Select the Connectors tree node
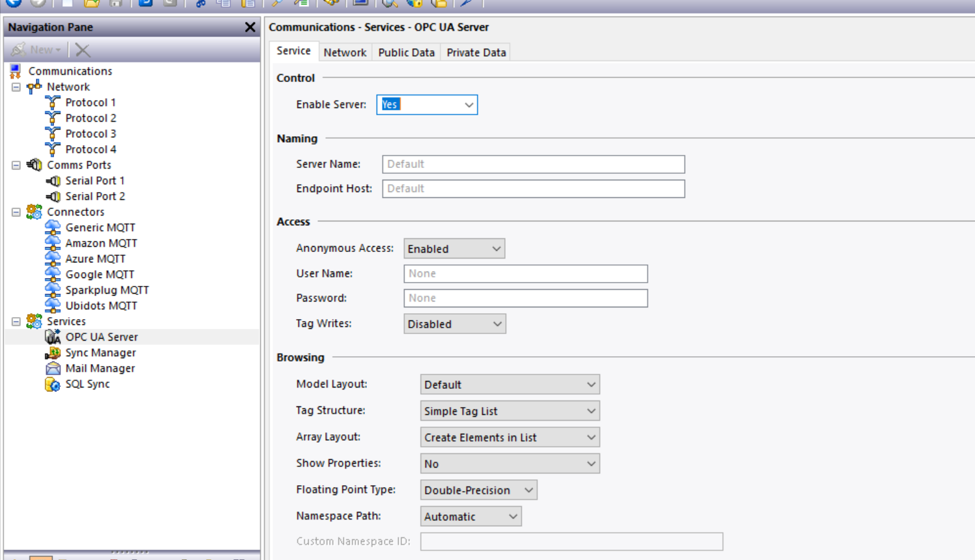Screen dimensions: 975x560 (75, 212)
